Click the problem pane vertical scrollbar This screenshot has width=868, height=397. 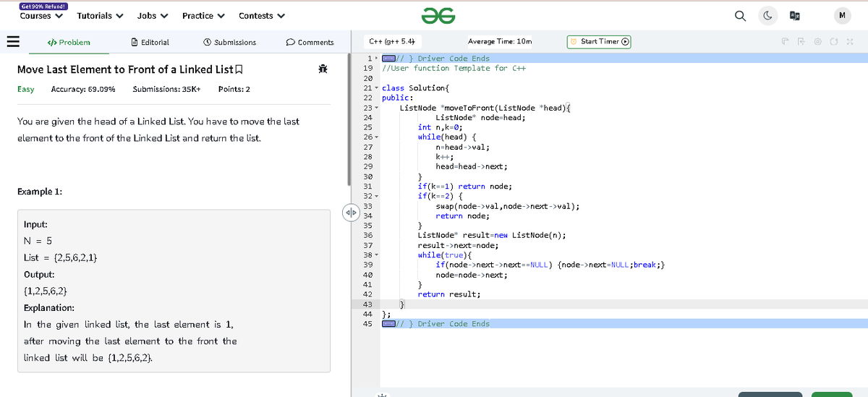(349, 119)
